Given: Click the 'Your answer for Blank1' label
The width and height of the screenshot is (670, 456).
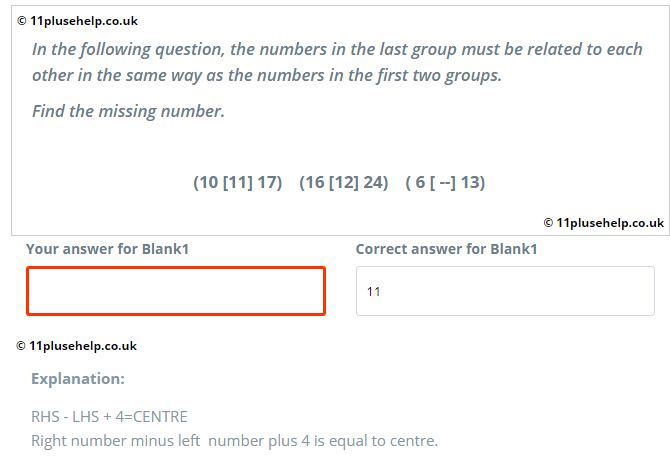Looking at the screenshot, I should point(107,249).
